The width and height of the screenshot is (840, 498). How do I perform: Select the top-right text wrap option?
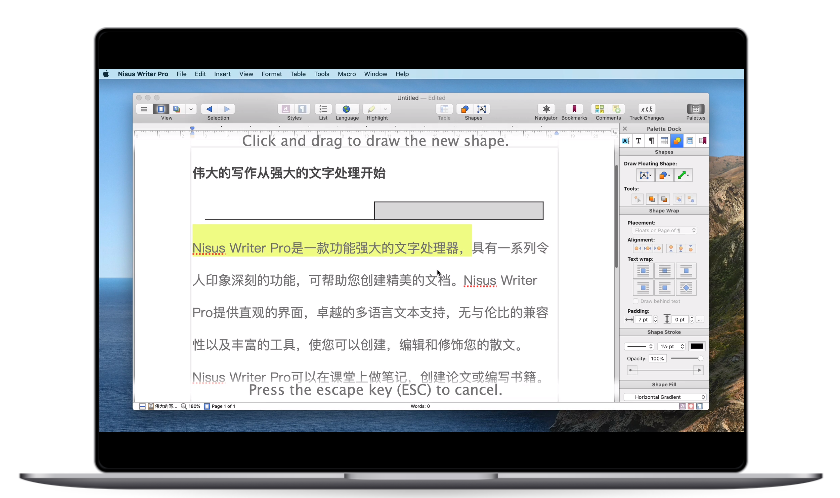[x=686, y=270]
